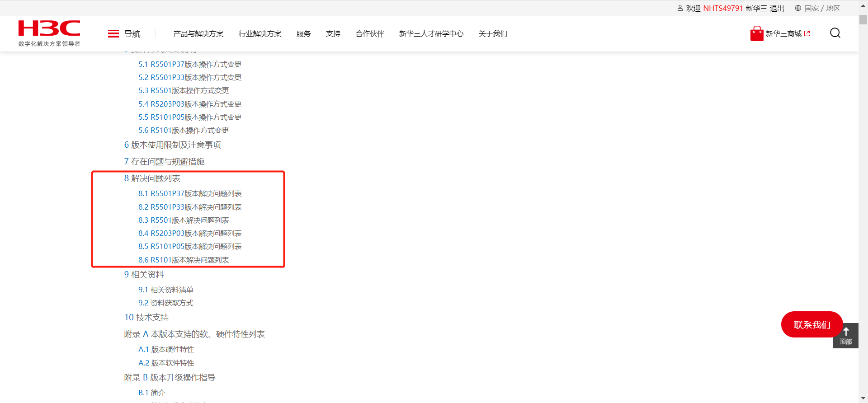Go to 5.1 R5501P37版本操作方式变更
The height and width of the screenshot is (403, 868).
[190, 64]
